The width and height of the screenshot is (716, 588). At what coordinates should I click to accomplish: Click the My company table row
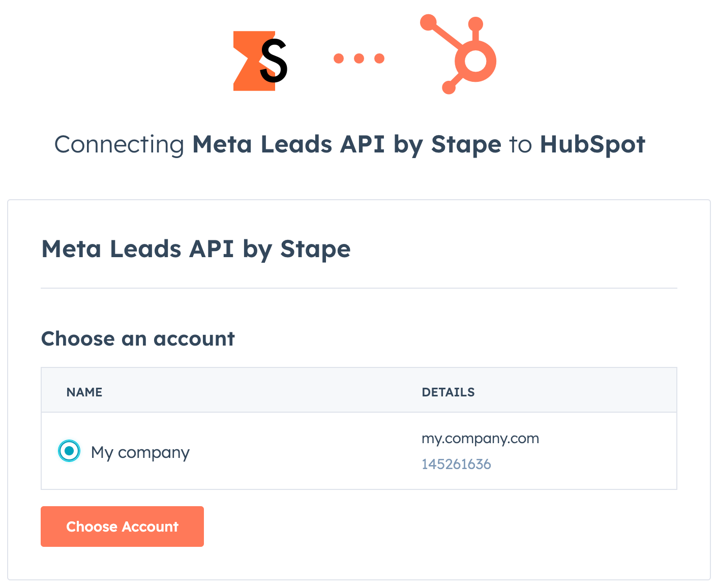tap(359, 451)
